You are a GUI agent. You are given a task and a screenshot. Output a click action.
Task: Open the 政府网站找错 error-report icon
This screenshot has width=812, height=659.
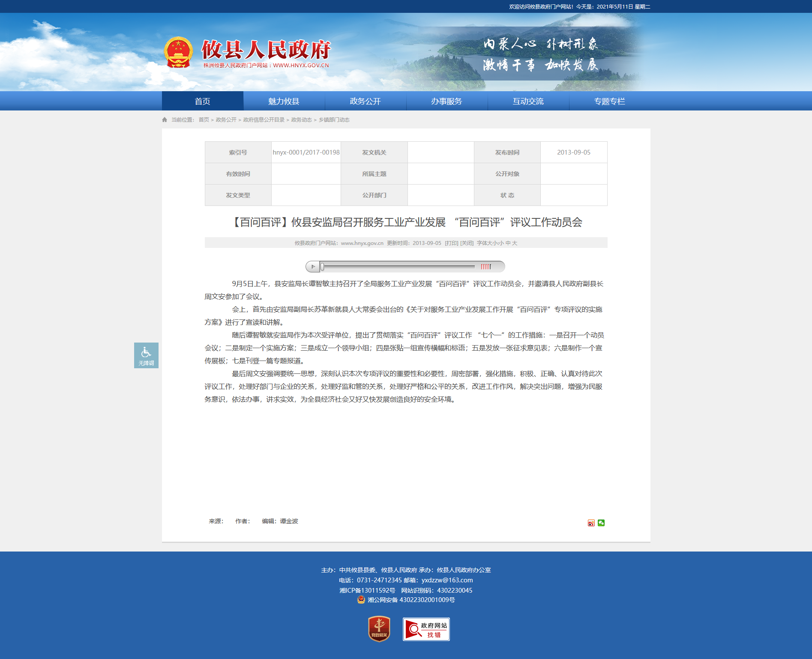pyautogui.click(x=426, y=629)
